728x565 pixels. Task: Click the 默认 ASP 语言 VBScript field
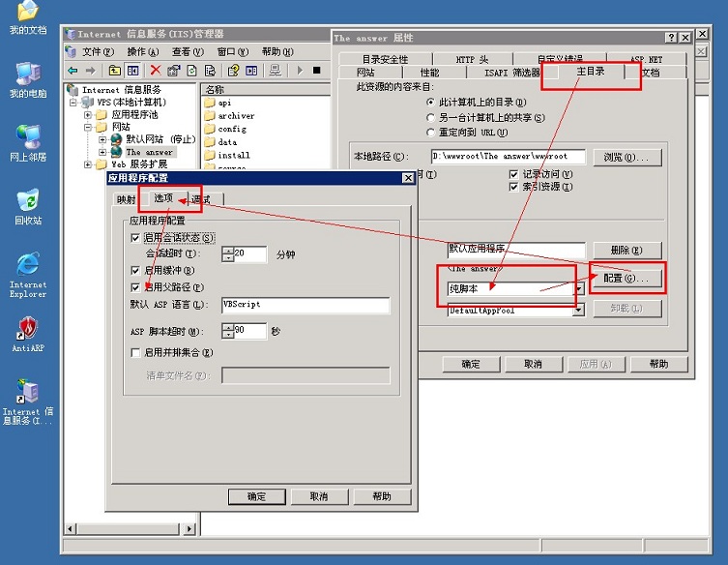pyautogui.click(x=306, y=305)
